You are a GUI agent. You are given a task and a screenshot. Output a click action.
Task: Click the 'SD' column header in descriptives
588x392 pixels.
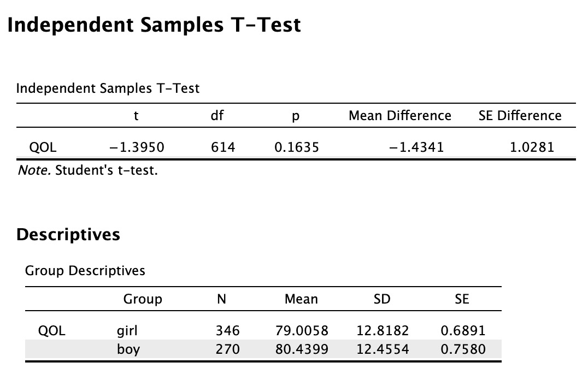382,299
